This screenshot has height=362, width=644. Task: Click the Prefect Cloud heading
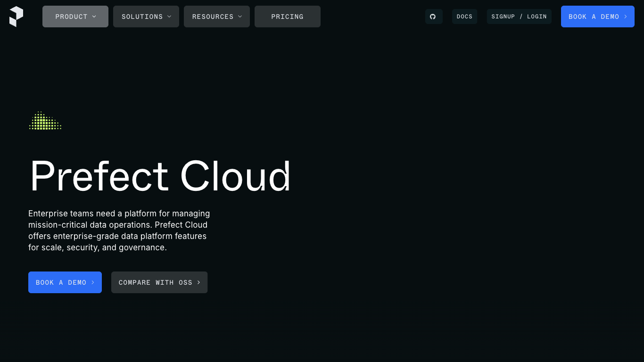160,176
